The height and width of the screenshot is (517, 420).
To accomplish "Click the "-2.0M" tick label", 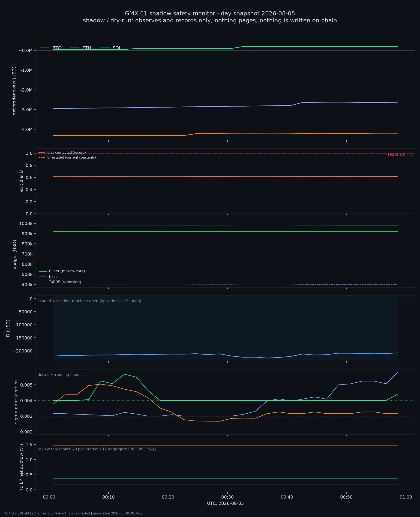I will point(26,90).
